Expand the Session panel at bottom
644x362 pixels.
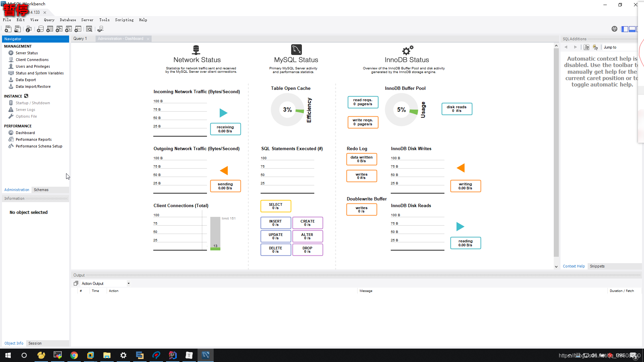pos(35,343)
